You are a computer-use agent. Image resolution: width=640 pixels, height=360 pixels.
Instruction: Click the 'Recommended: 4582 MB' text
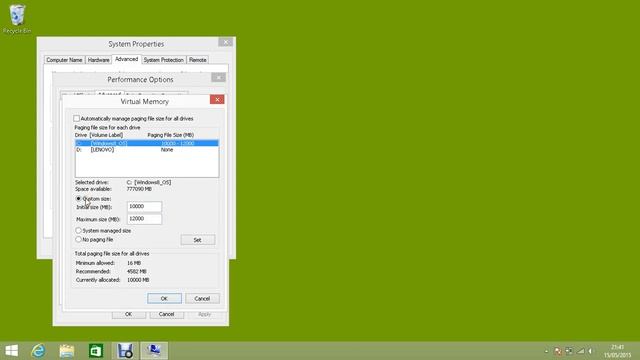pos(111,271)
